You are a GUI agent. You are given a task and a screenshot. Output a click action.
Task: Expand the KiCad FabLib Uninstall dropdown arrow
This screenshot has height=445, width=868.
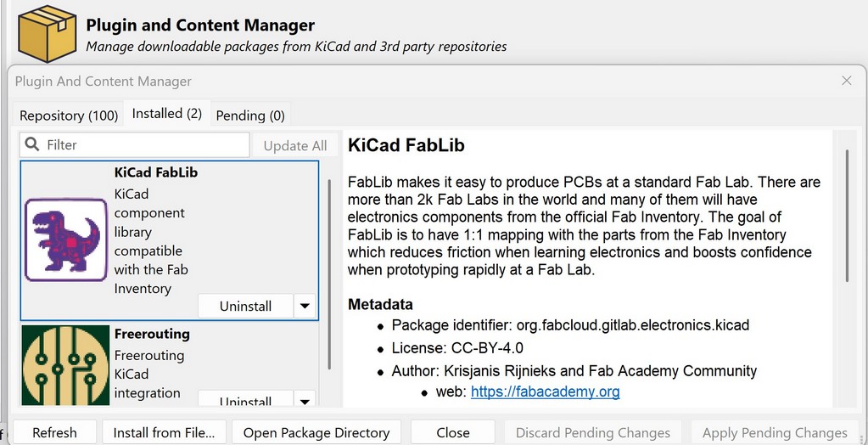click(x=305, y=306)
